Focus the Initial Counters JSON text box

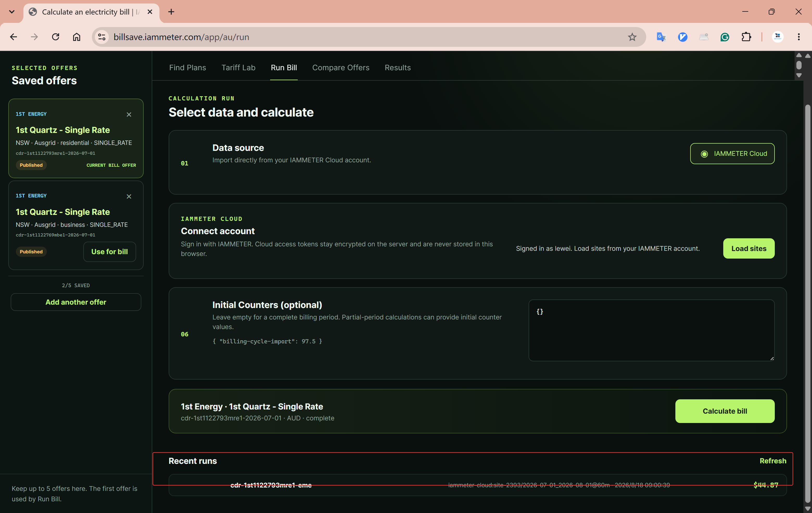pos(651,330)
